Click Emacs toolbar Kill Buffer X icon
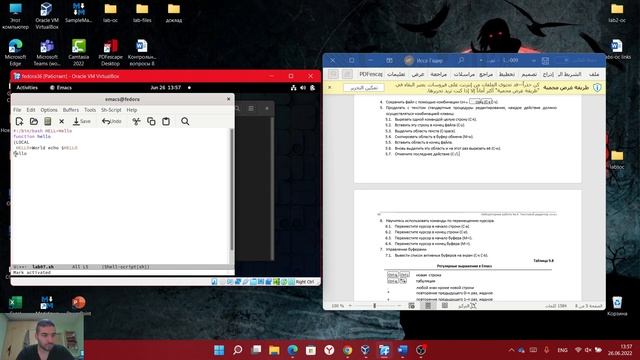The image size is (640, 360). pos(62,121)
